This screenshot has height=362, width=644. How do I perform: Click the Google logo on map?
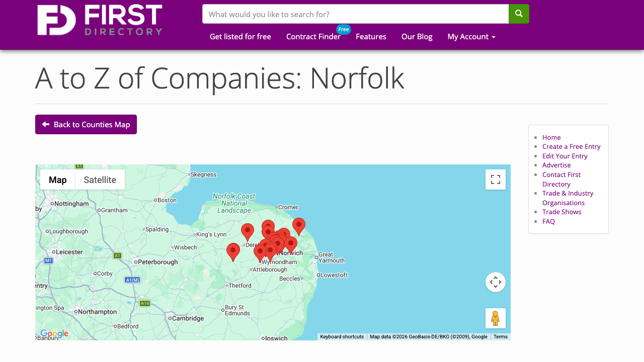(54, 334)
